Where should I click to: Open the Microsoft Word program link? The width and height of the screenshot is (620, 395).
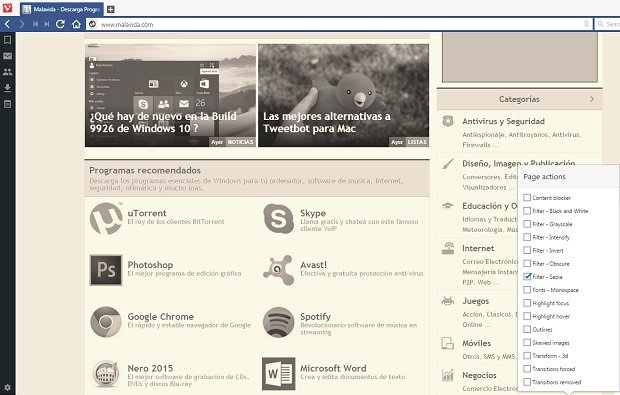(333, 369)
